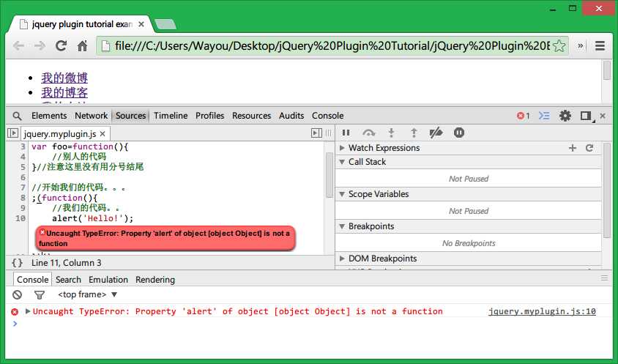The width and height of the screenshot is (618, 364).
Task: Switch to the Elements panel
Action: [49, 116]
